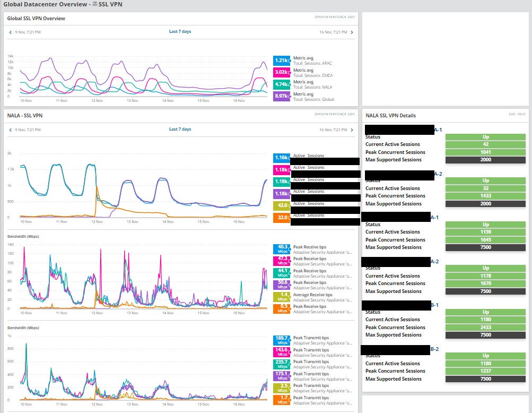The width and height of the screenshot is (532, 413).
Task: Toggle the Total_Sessions_APAC series swatch 1.21k
Action: click(282, 61)
